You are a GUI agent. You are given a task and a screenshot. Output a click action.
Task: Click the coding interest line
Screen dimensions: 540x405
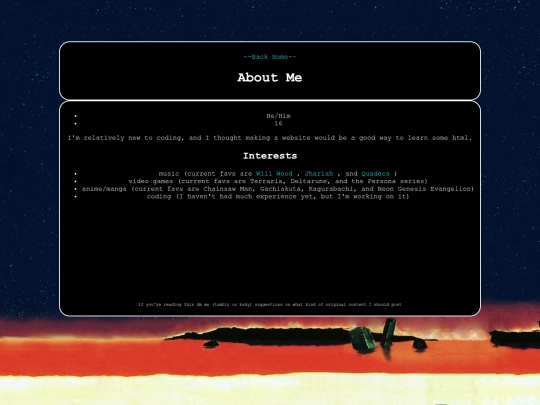(x=278, y=196)
